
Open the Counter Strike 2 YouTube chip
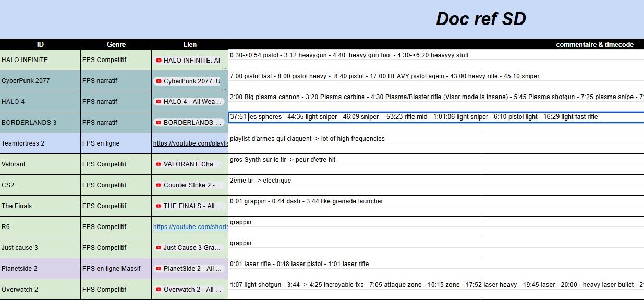189,185
